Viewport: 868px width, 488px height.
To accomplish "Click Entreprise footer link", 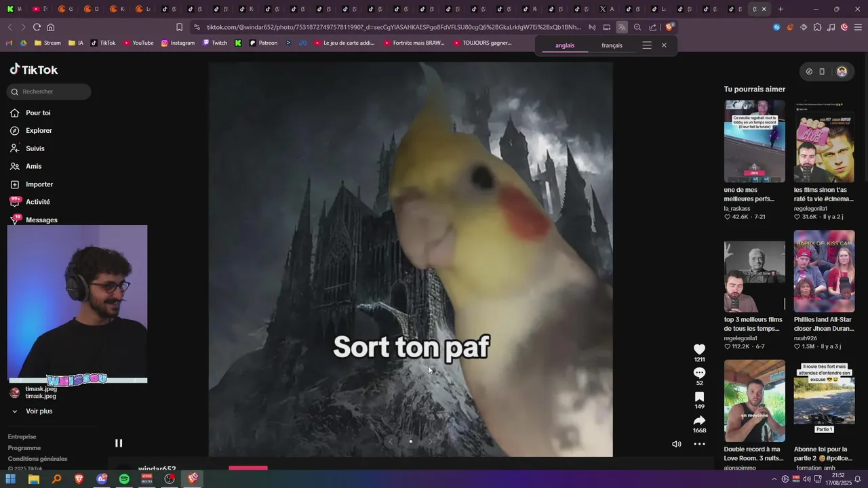I will (22, 436).
